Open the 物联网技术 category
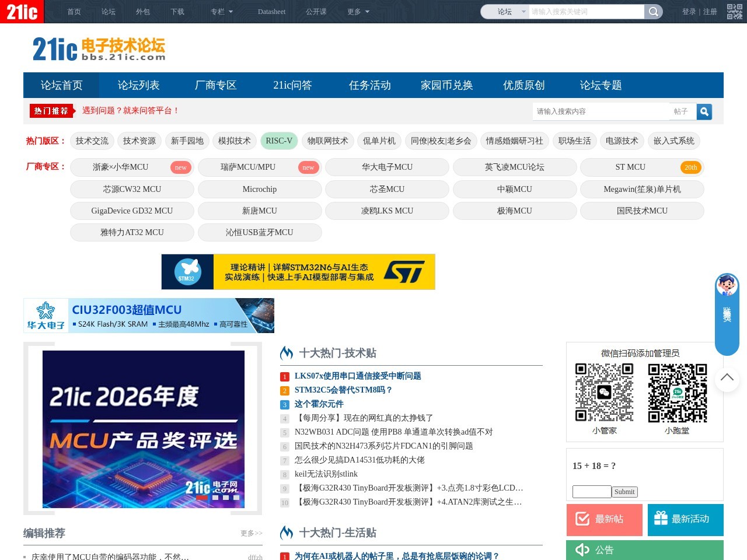This screenshot has height=560, width=747. pos(327,141)
